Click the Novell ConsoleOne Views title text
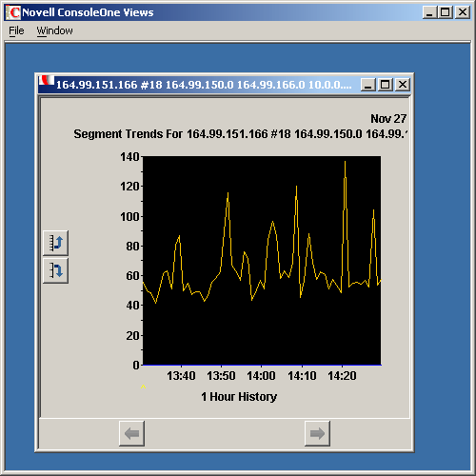 pyautogui.click(x=88, y=12)
